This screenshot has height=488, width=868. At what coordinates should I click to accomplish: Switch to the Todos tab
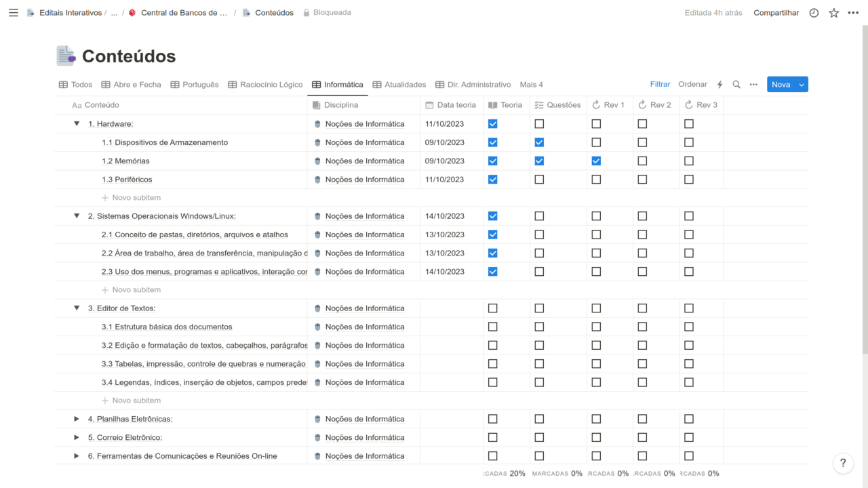75,85
